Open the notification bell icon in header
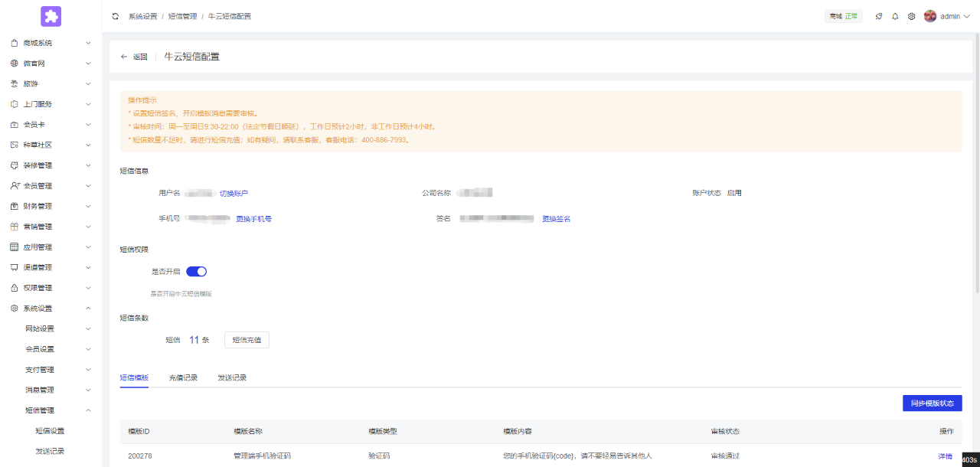The width and height of the screenshot is (980, 467). pos(894,15)
